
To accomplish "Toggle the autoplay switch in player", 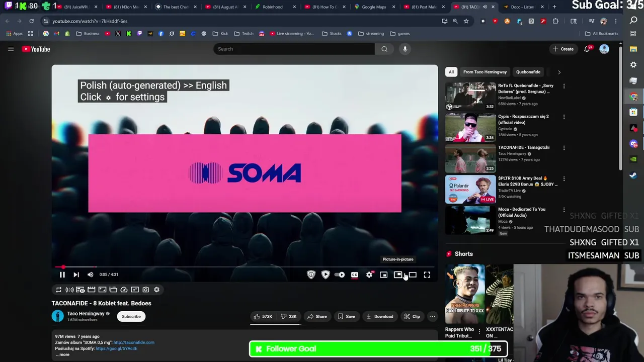I will 340,275.
